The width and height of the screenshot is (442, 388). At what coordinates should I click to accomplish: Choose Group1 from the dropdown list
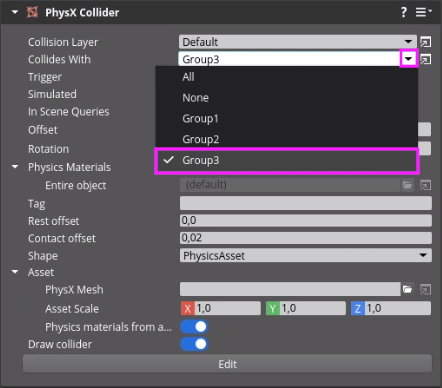tap(287, 118)
